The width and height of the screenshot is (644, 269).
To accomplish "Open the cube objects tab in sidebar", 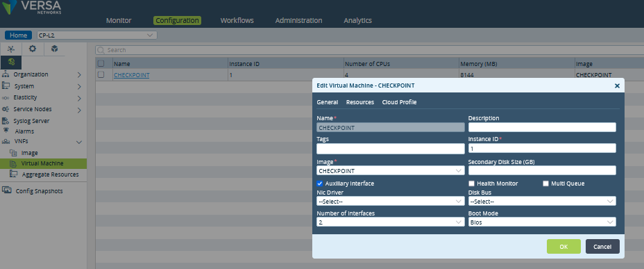I will point(54,49).
